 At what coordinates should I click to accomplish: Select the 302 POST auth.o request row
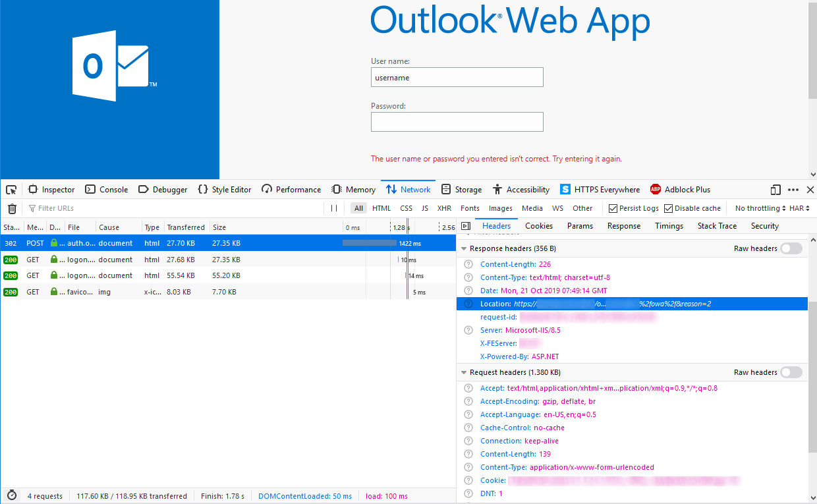(228, 243)
